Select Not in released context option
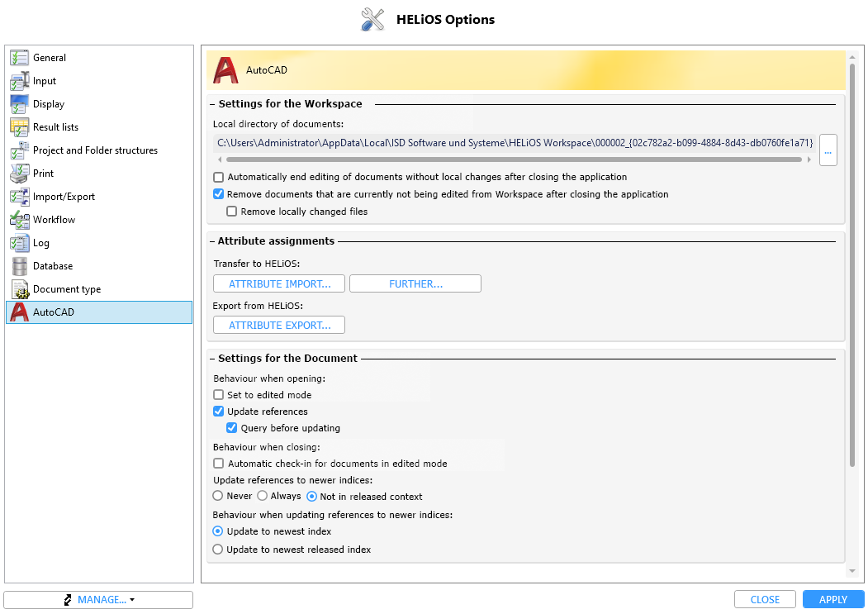The image size is (868, 614). pyautogui.click(x=311, y=497)
